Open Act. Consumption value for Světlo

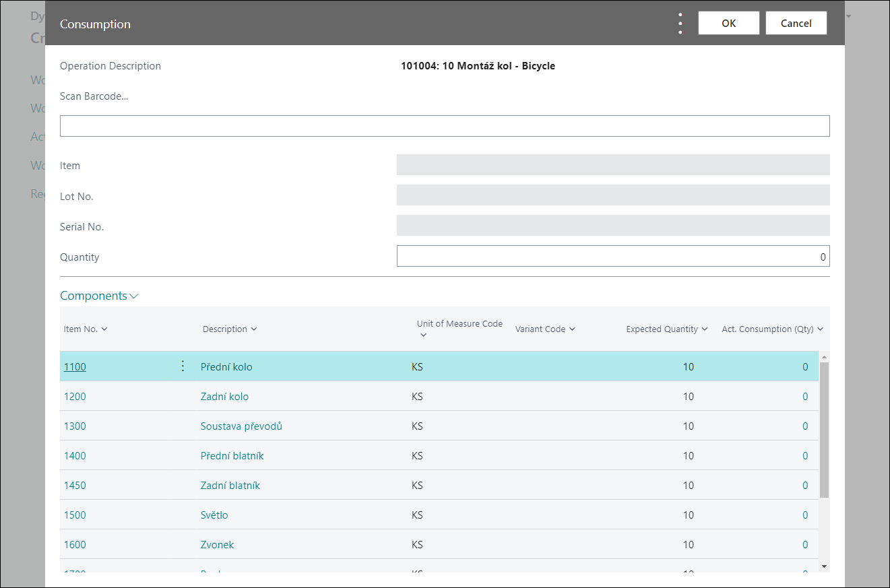(x=805, y=515)
